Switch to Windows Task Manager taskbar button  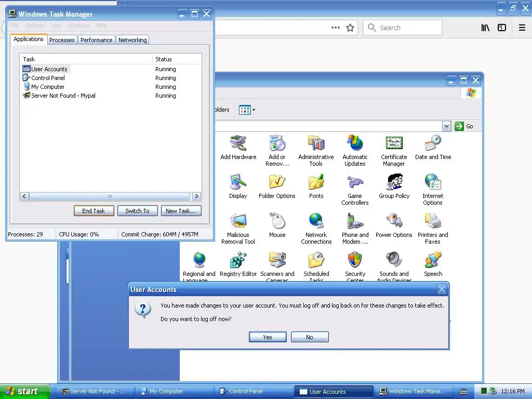(413, 391)
